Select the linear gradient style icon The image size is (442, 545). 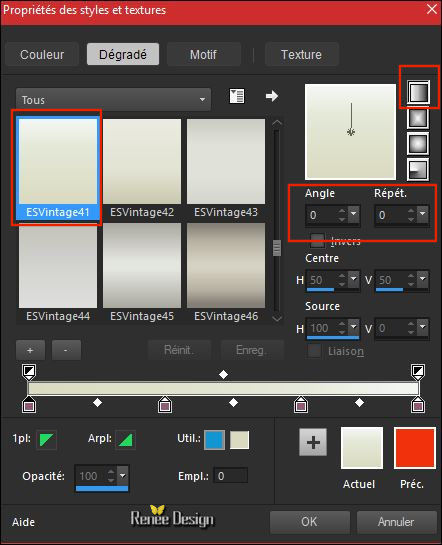(418, 92)
